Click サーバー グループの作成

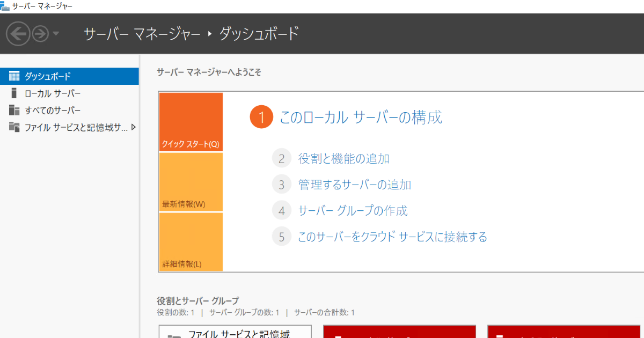click(353, 210)
